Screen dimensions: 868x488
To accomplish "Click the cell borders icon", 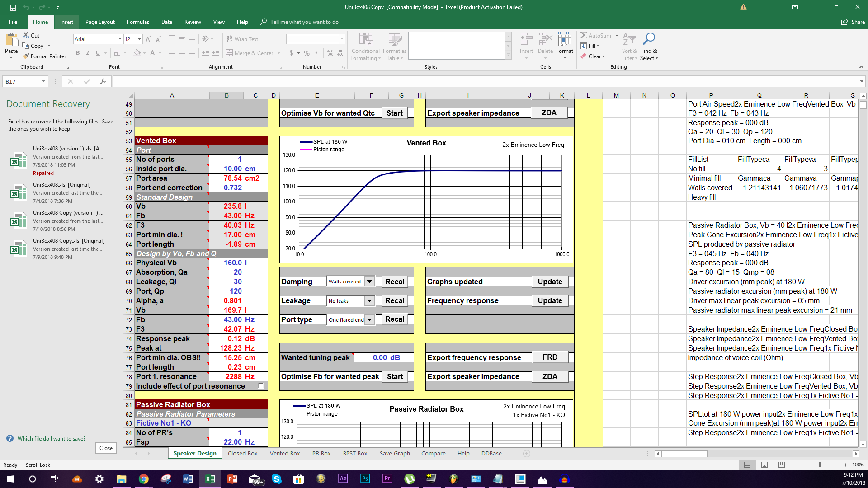I will point(117,53).
